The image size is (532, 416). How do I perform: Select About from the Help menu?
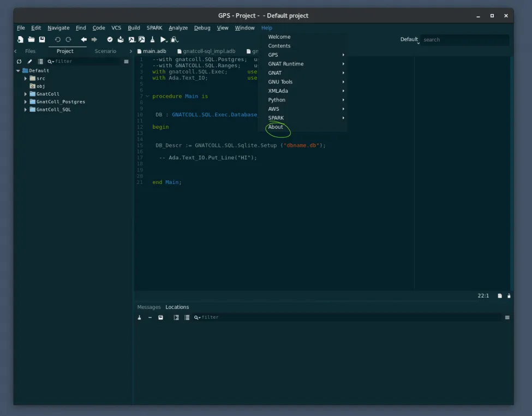pos(276,127)
